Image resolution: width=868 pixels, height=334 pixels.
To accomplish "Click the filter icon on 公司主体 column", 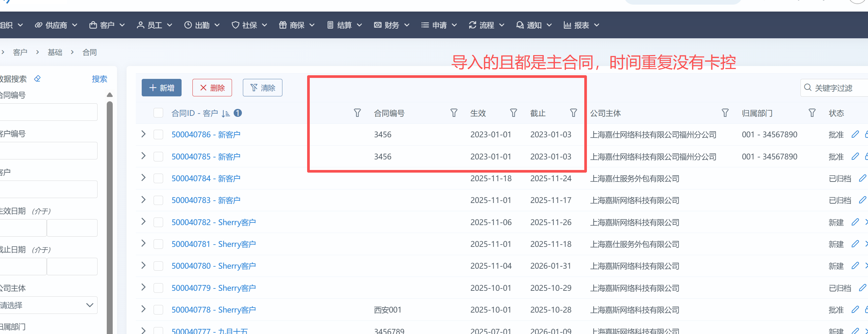I will coord(725,113).
